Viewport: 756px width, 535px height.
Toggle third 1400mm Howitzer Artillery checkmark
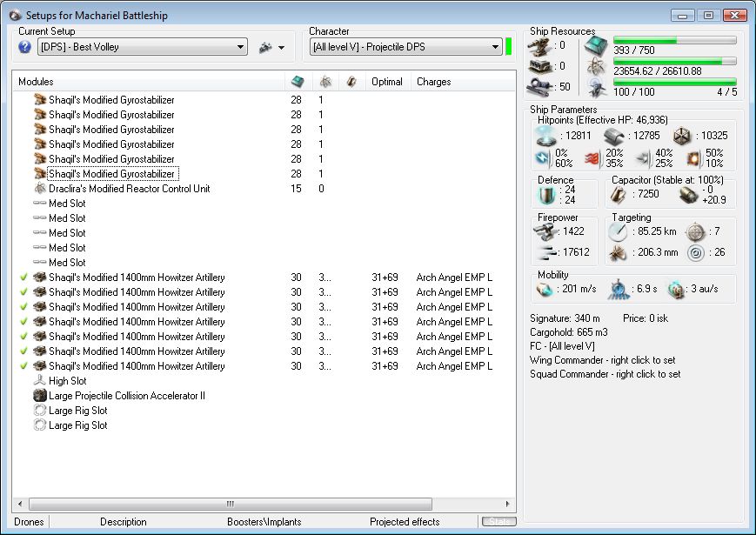[23, 306]
